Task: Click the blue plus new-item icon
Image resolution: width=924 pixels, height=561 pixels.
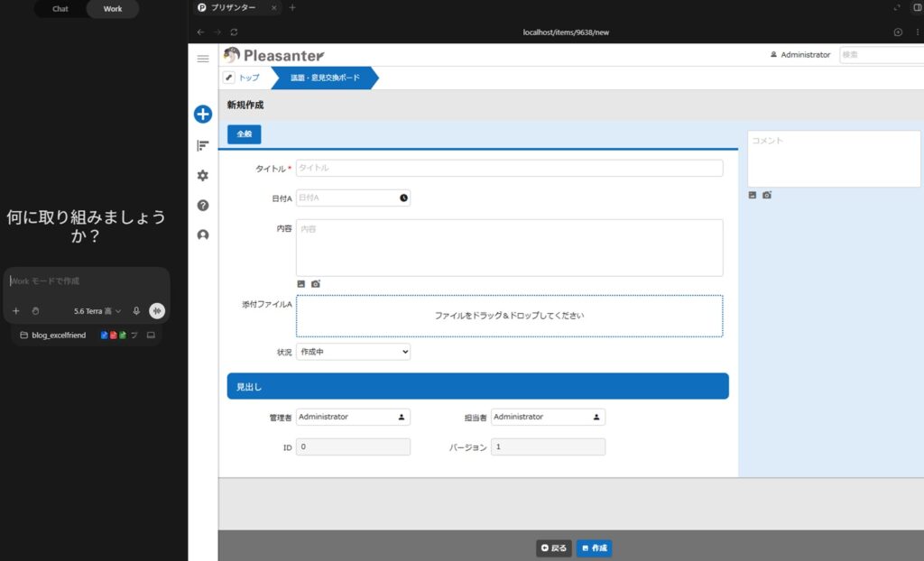Action: click(203, 114)
